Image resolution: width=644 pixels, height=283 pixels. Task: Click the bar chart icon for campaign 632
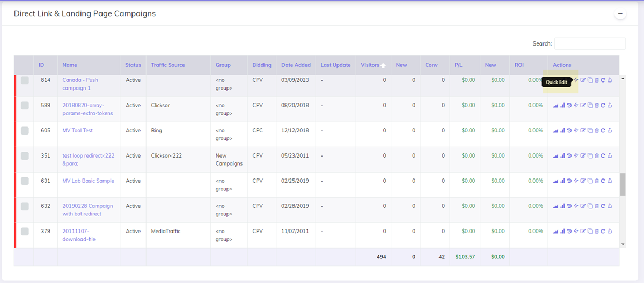pos(562,206)
